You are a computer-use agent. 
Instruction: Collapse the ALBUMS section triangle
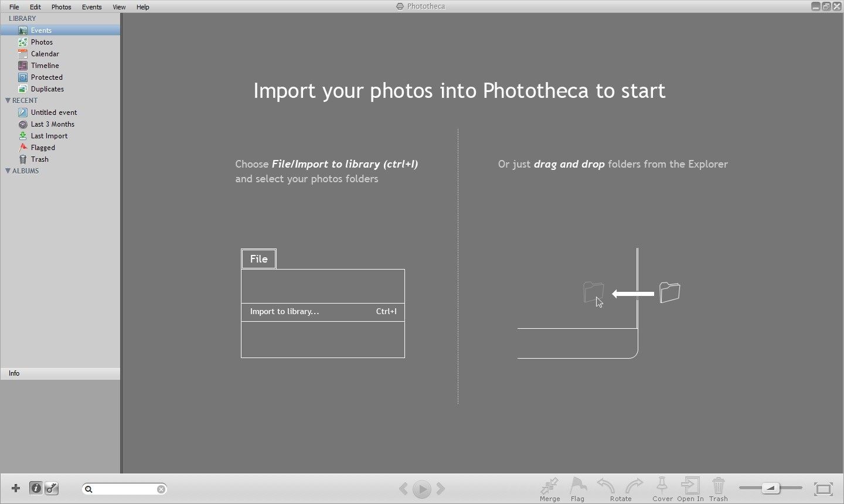coord(8,171)
